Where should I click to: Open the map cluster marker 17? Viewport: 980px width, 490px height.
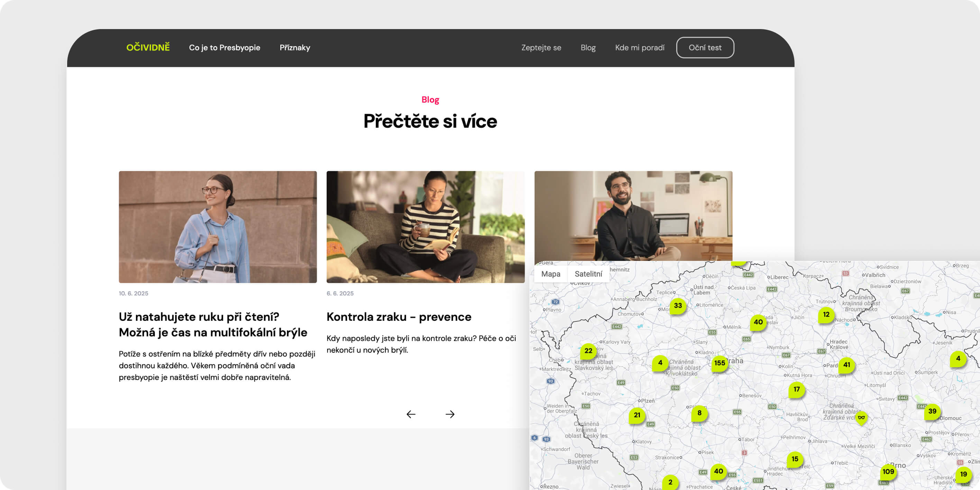[797, 389]
